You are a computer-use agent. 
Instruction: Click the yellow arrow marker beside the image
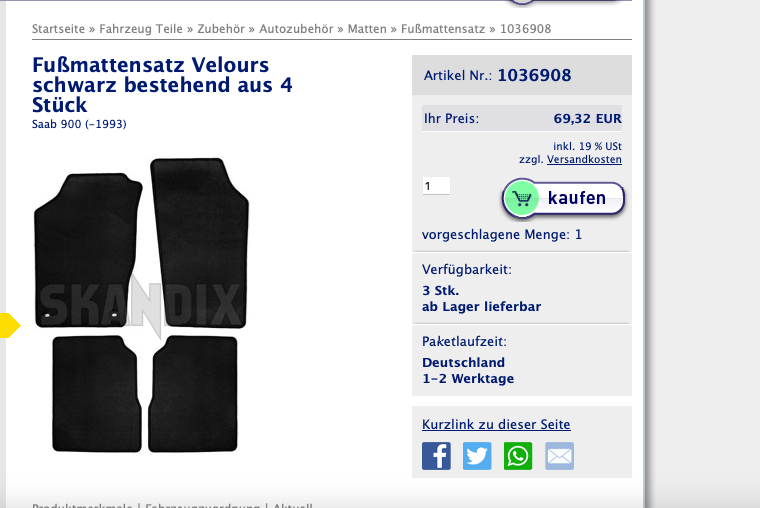10,325
